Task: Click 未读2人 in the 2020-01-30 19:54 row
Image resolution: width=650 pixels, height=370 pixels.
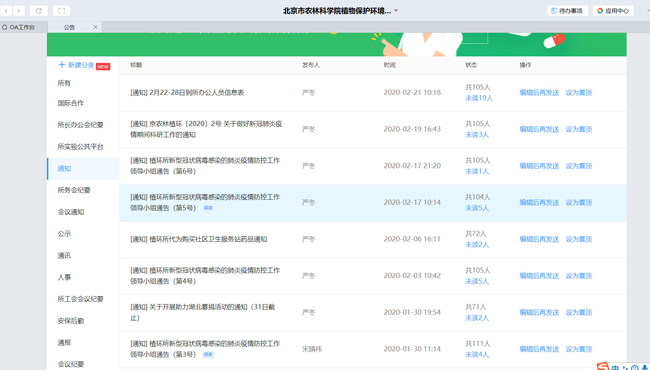Action: 477,318
